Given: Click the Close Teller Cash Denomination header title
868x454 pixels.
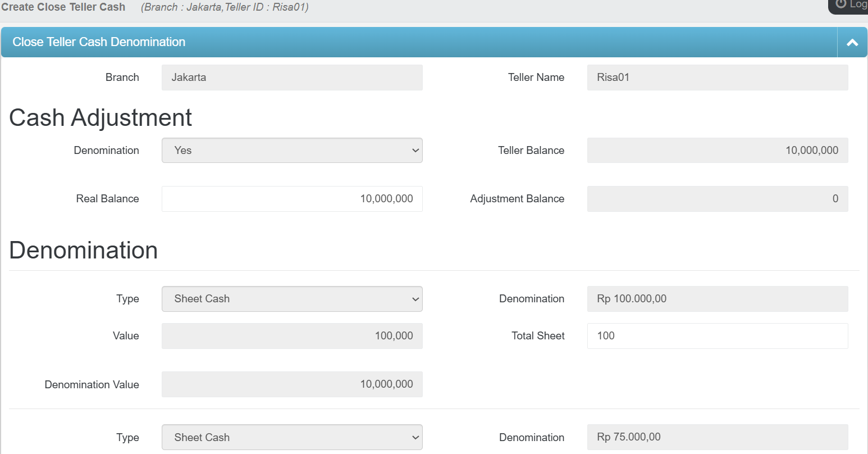Looking at the screenshot, I should [x=99, y=42].
